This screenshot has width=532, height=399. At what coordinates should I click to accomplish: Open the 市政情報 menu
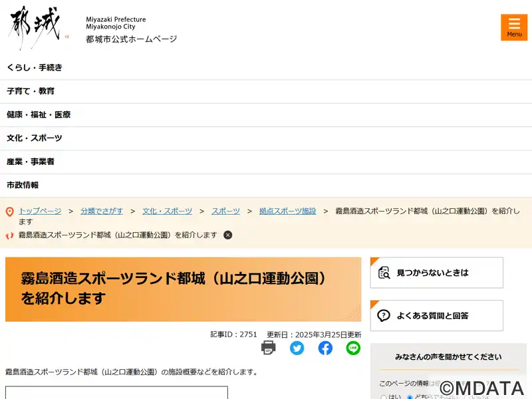[266, 185]
